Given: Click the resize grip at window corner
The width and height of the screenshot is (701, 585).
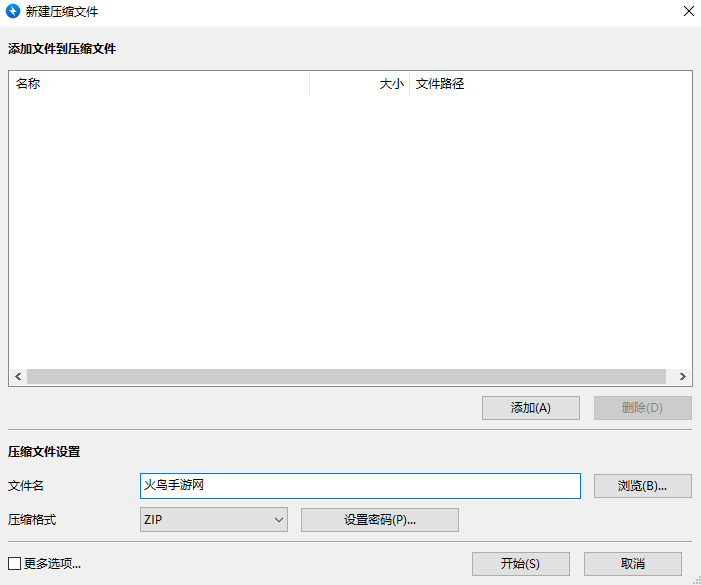Looking at the screenshot, I should (696, 580).
